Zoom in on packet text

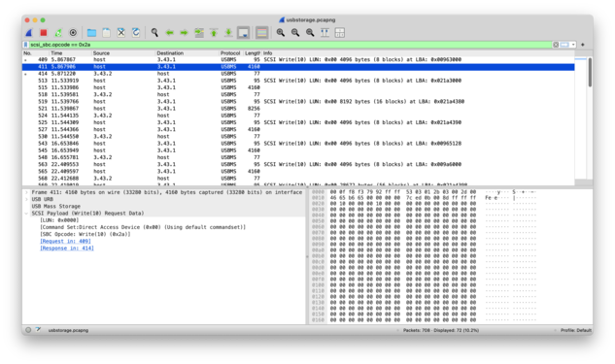281,33
